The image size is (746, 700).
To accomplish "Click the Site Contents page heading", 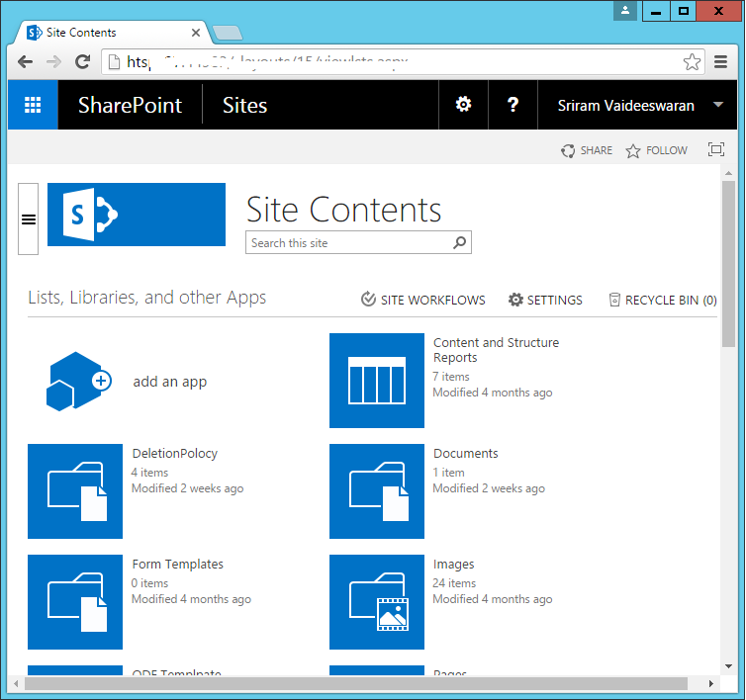I will [x=344, y=210].
